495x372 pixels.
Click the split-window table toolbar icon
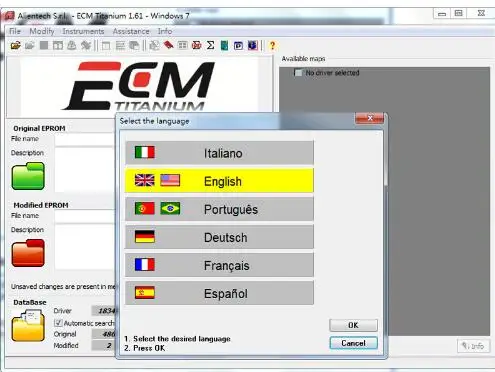pyautogui.click(x=58, y=45)
